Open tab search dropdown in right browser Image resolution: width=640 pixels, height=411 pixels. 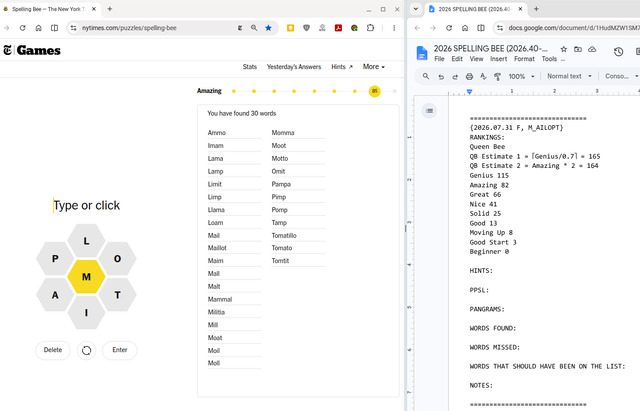pyautogui.click(x=416, y=9)
